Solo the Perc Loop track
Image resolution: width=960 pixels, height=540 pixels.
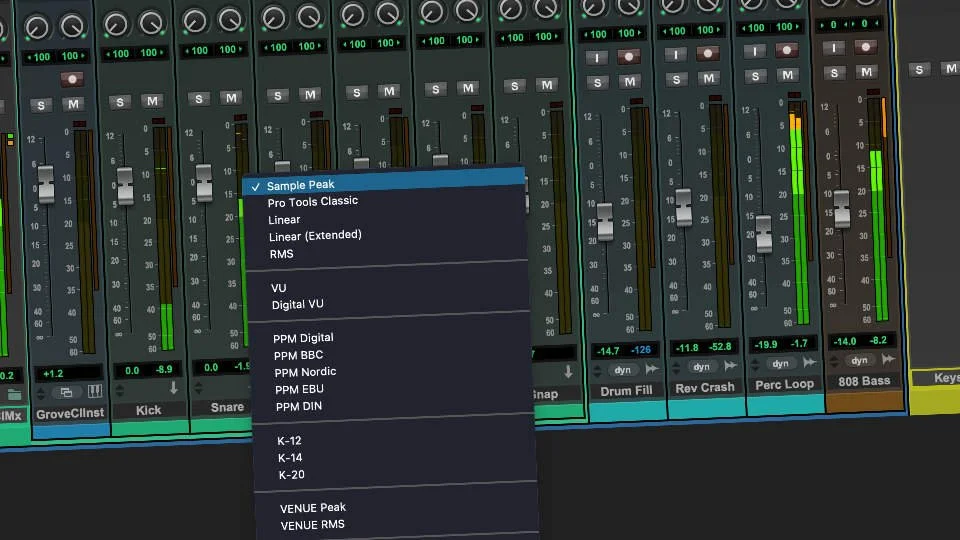pos(756,77)
